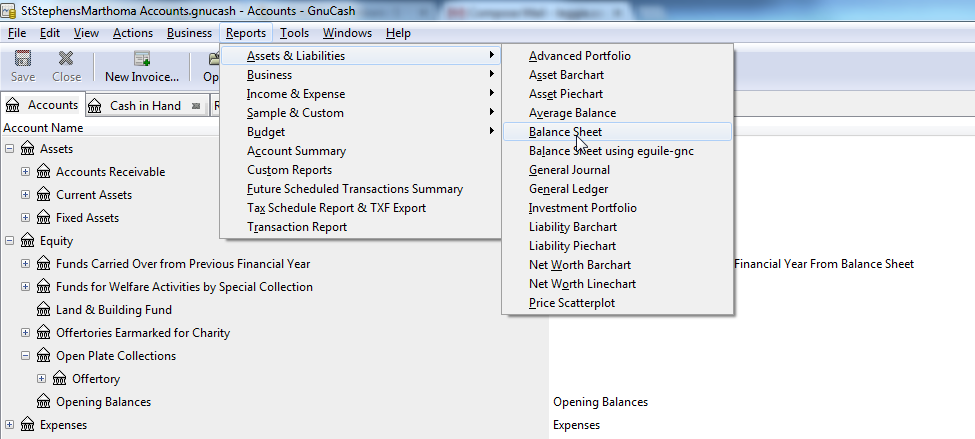Screen dimensions: 975x439
Task: Open the Average Balance report
Action: [x=617, y=113]
